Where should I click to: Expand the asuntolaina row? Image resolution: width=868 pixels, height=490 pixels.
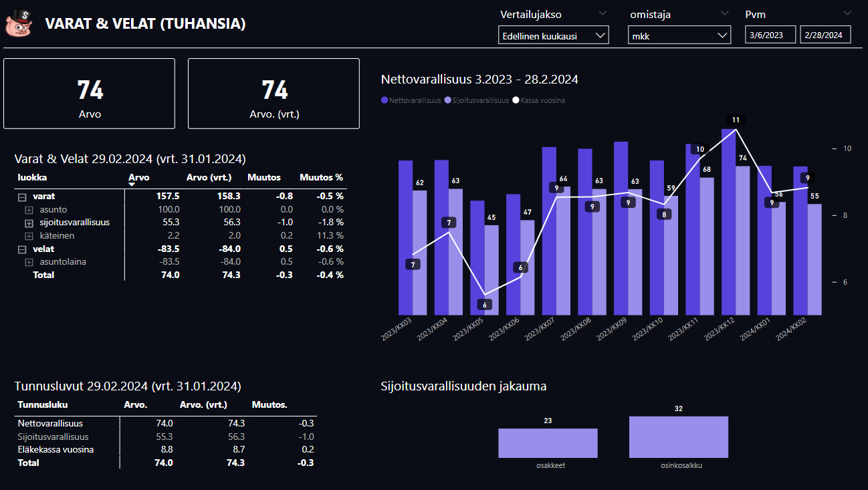coord(29,262)
